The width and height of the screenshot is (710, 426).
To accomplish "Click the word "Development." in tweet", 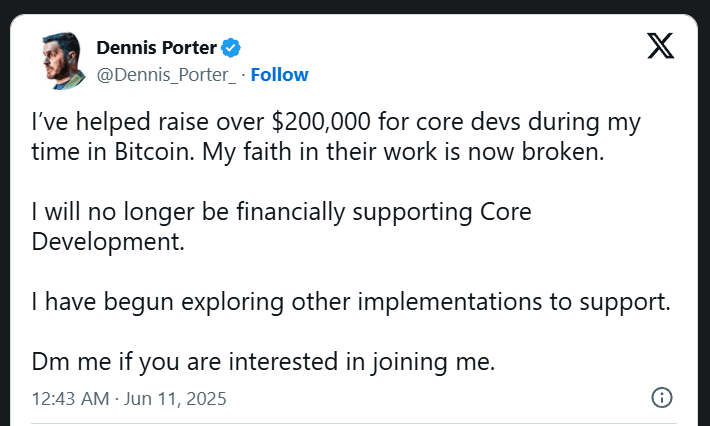I will click(109, 241).
